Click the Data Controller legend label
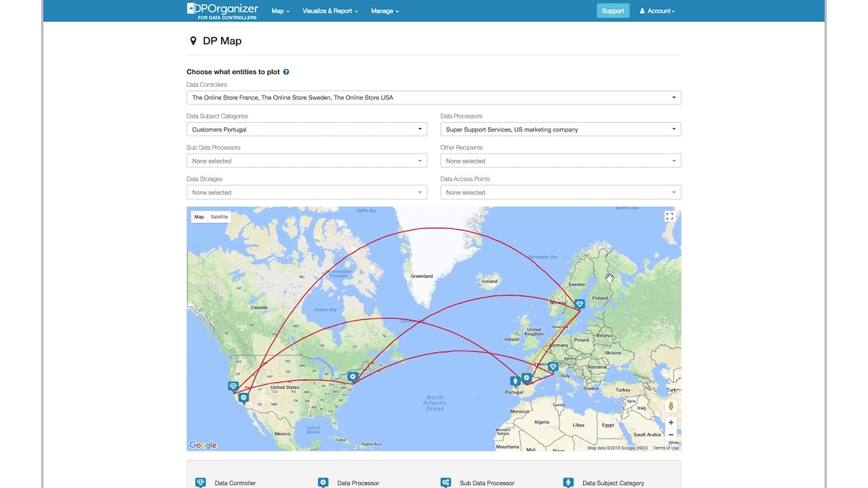 (x=235, y=483)
